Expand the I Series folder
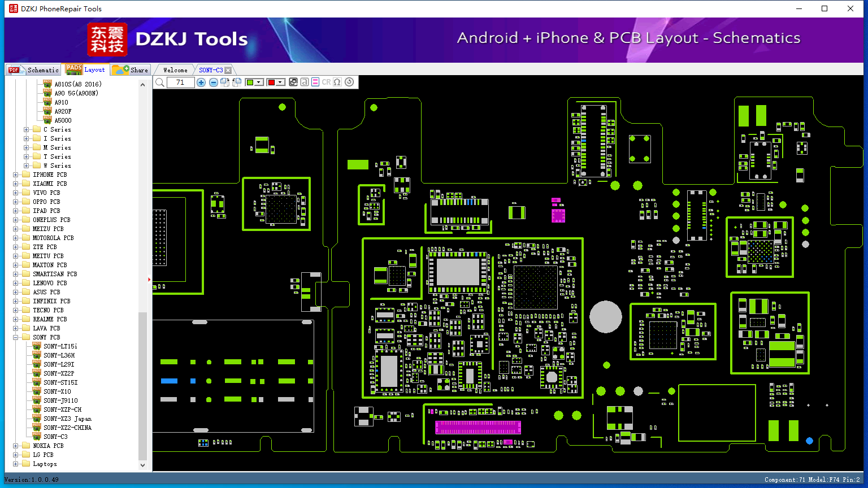The image size is (868, 488). (26, 138)
